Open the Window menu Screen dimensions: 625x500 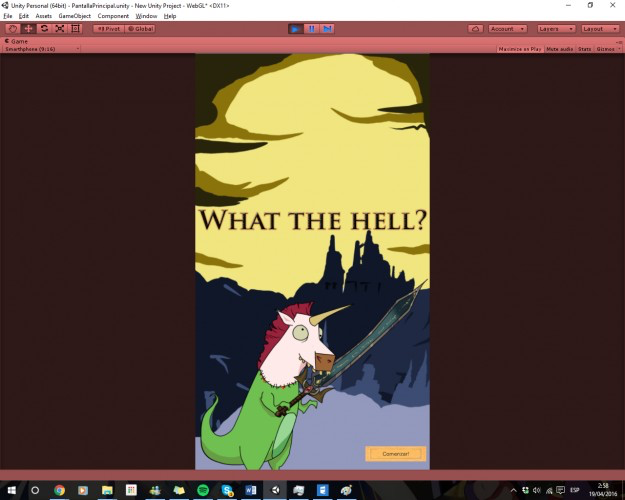(146, 16)
